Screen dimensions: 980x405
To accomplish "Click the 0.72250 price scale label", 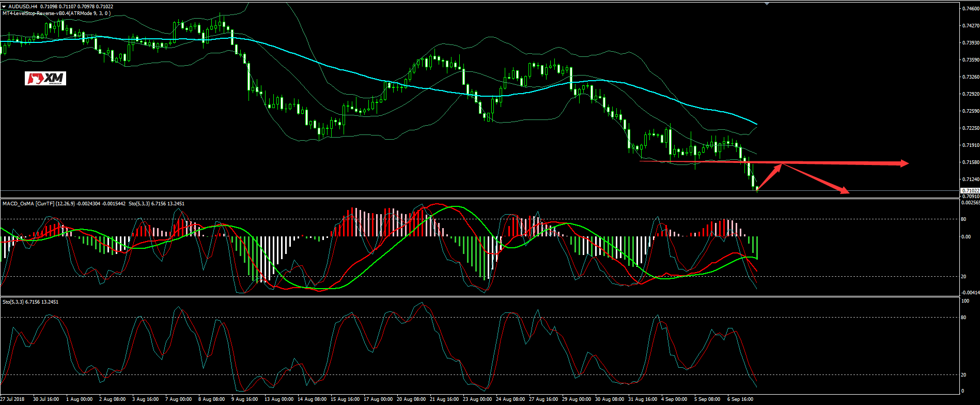I will 971,128.
